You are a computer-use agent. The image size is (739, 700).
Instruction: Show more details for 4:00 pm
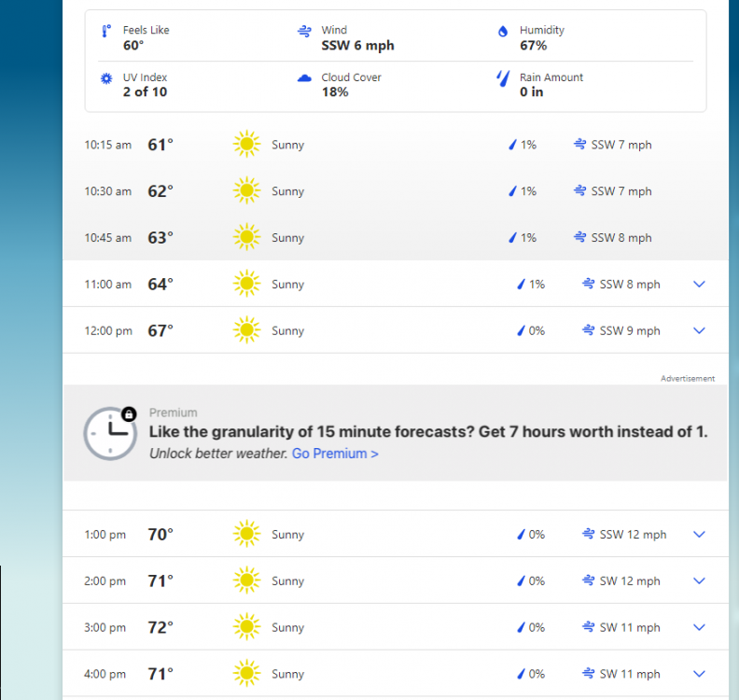(700, 674)
